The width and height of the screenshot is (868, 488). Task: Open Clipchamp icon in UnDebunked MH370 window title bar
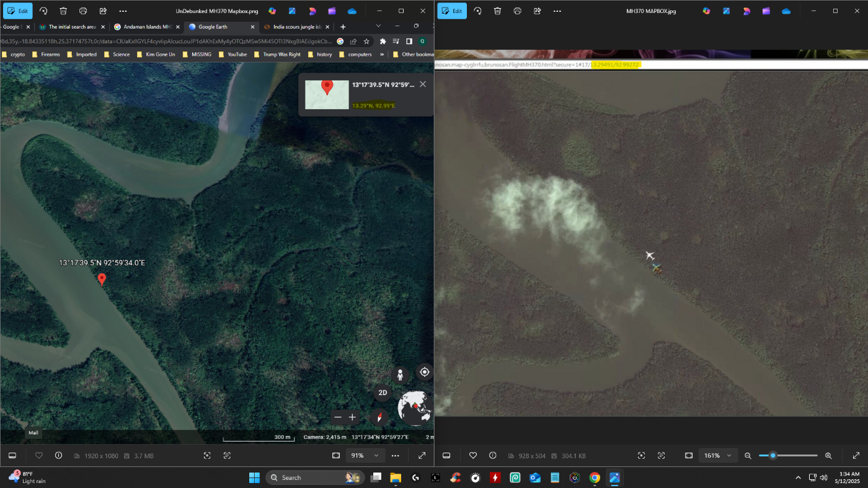[x=332, y=11]
